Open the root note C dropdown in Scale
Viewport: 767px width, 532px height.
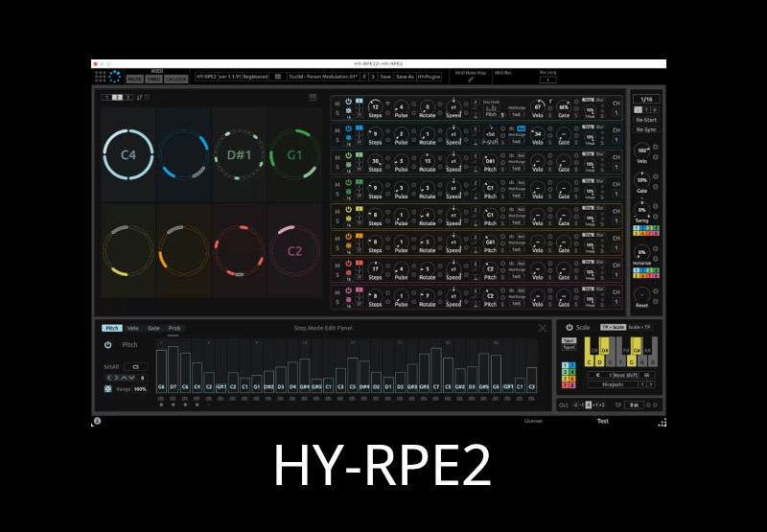[600, 375]
